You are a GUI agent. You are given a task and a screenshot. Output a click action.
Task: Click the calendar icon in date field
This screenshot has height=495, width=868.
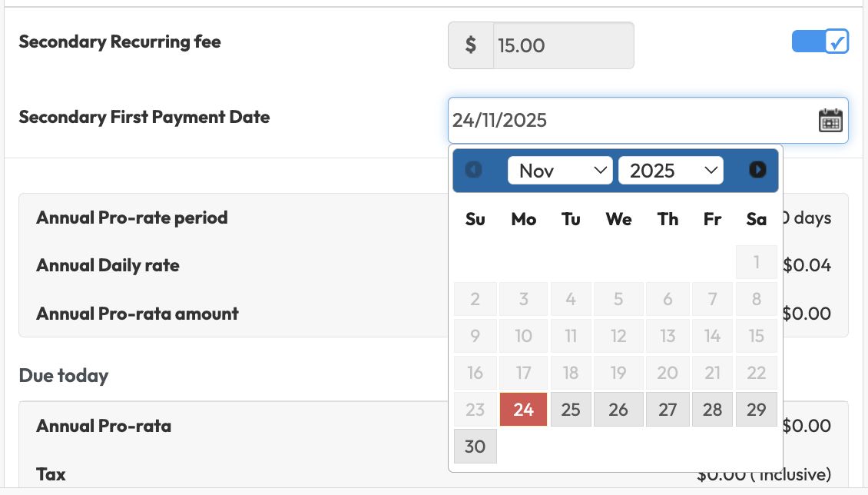coord(830,121)
